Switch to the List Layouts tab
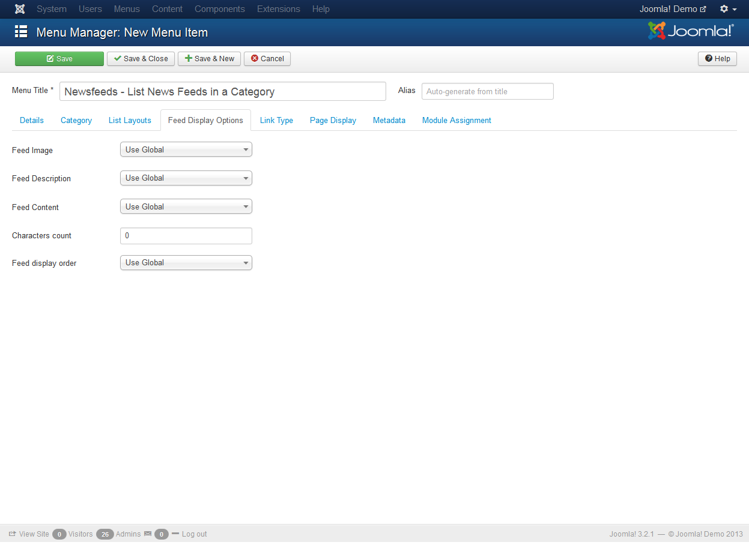Image resolution: width=749 pixels, height=560 pixels. pos(130,121)
